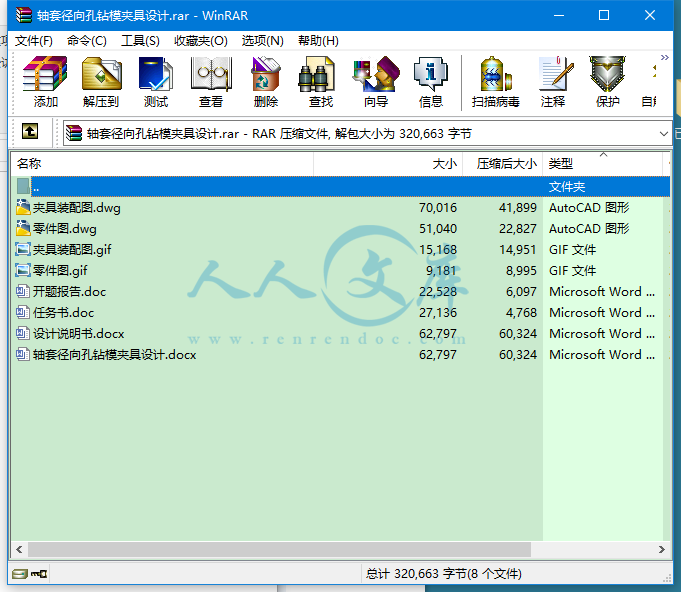Screen dimensions: 681x592
Task: Click size value 70,016
Action: [x=438, y=208]
